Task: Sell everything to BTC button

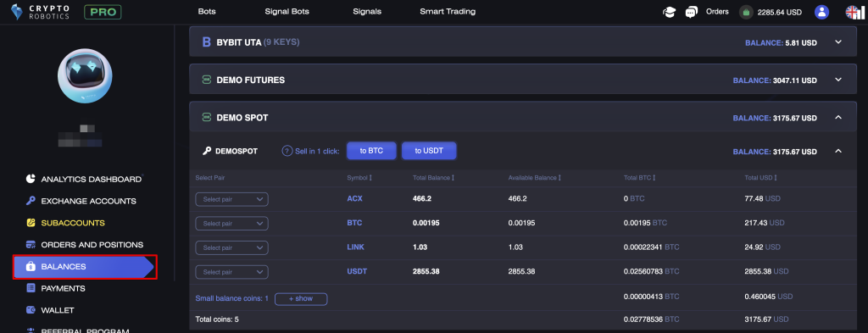Action: click(x=371, y=151)
